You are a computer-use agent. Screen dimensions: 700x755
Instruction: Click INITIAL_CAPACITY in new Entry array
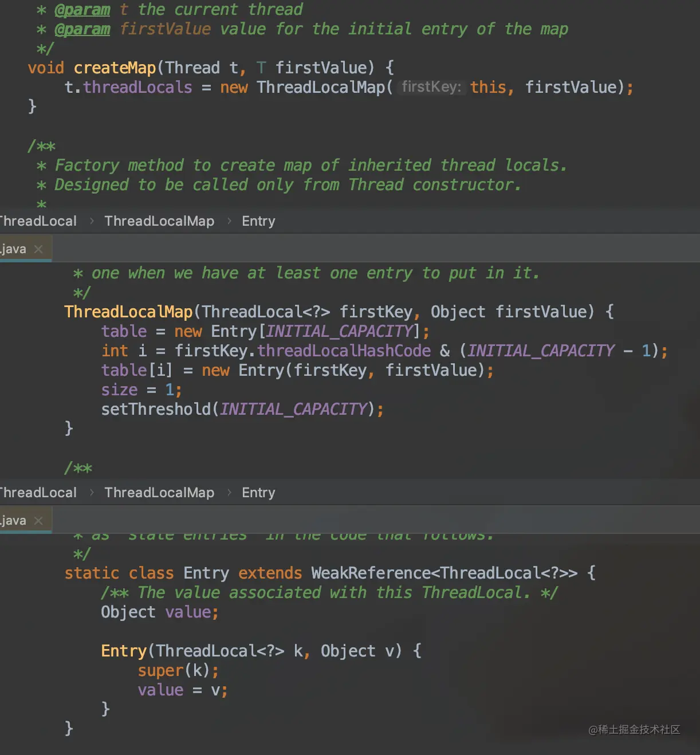339,331
